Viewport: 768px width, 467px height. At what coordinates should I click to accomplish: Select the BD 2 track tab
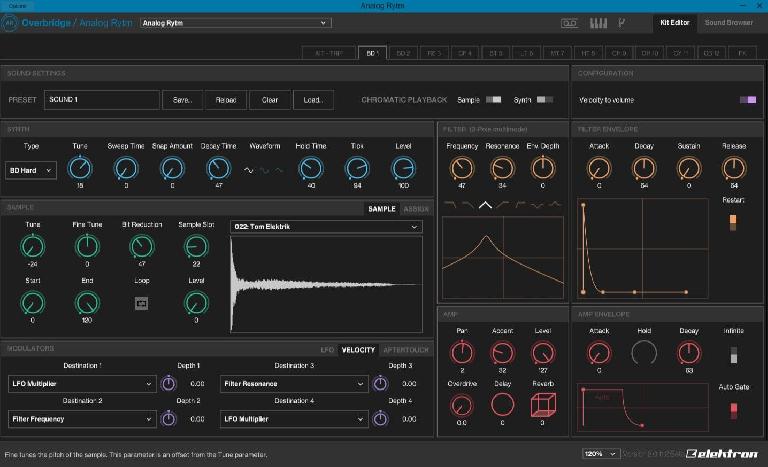click(x=403, y=53)
